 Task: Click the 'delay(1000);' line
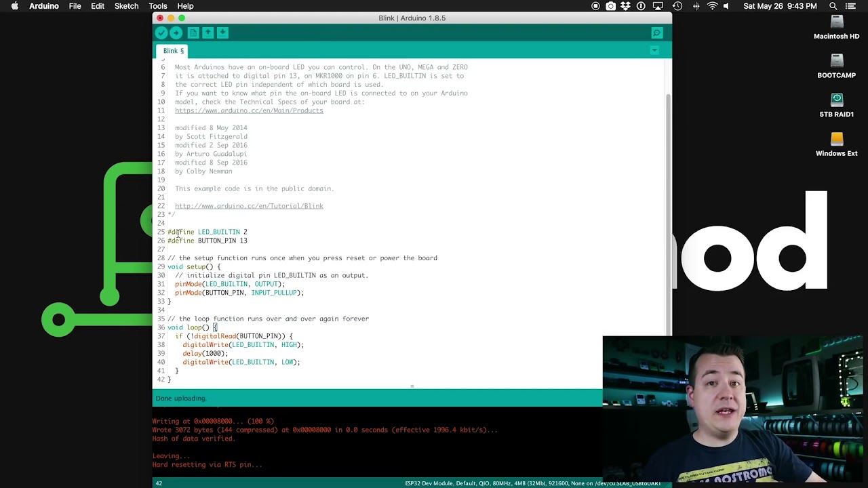[x=205, y=354]
